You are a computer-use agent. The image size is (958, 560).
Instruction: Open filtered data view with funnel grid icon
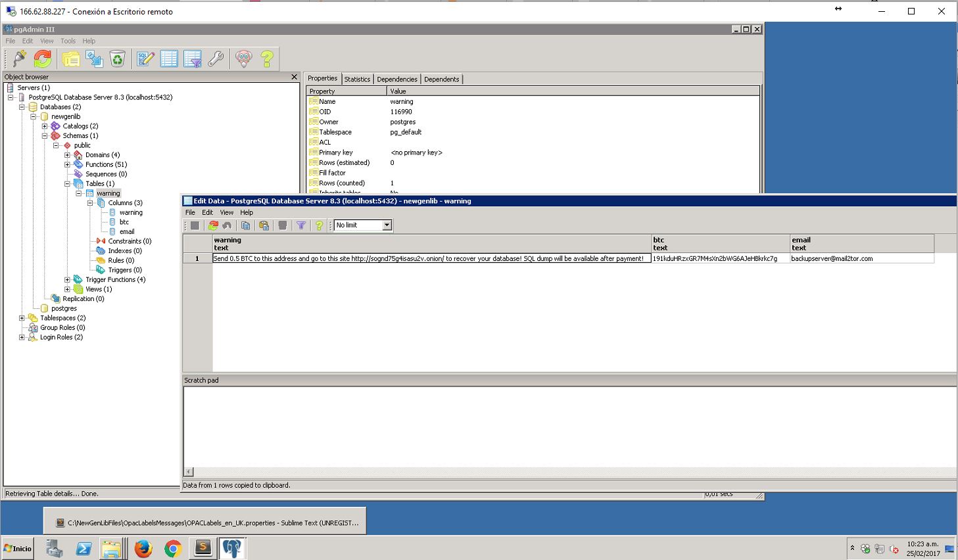(x=193, y=59)
